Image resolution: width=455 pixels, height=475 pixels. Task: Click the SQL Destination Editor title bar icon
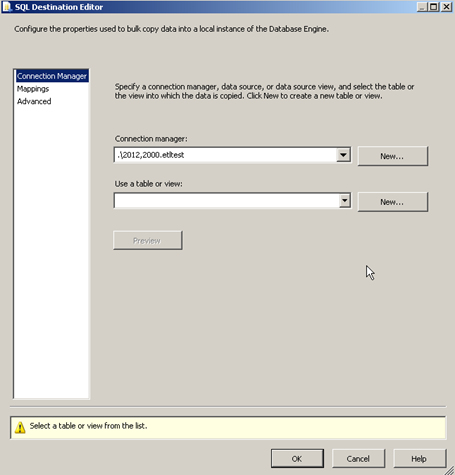(x=6, y=7)
